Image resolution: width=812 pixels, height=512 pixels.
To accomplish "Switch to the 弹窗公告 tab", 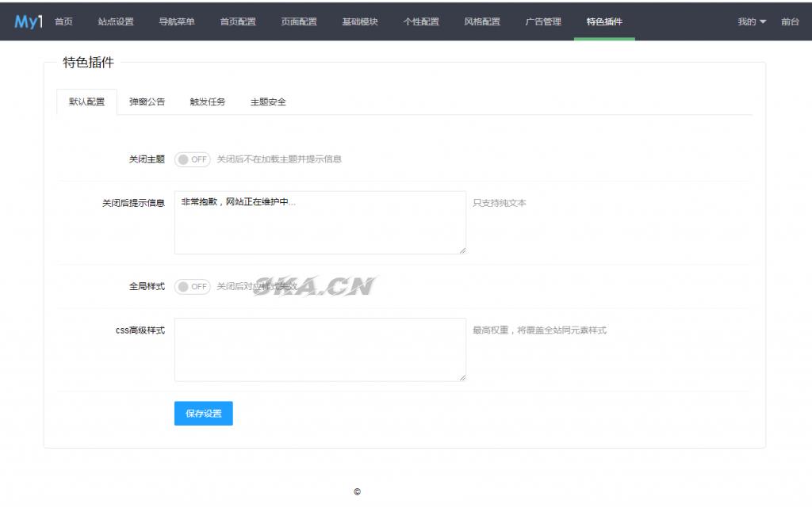I will point(147,102).
